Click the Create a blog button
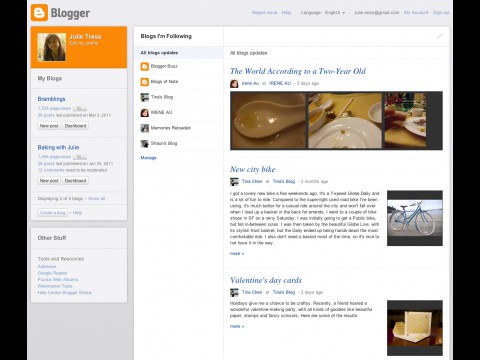Screen dimensions: 480x360 (x=53, y=213)
